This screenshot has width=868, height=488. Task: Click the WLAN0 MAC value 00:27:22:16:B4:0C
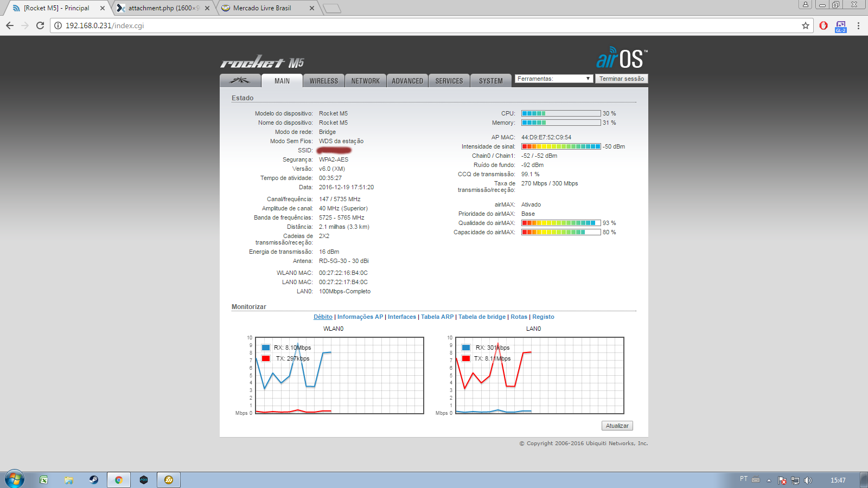click(x=343, y=273)
